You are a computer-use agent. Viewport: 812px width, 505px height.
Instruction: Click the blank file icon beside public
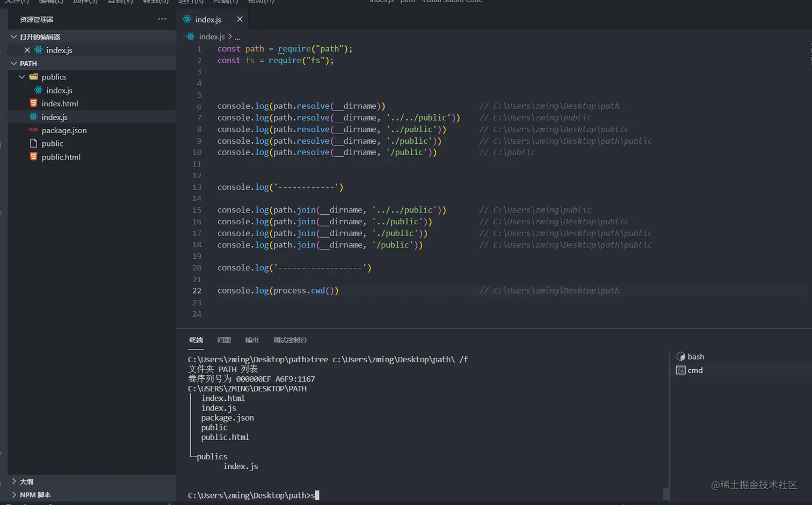point(33,143)
